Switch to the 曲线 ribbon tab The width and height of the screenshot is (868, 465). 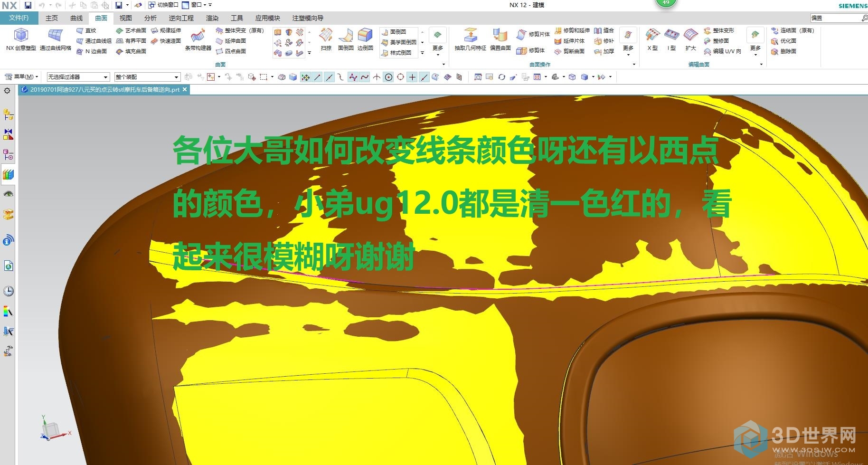[x=76, y=18]
